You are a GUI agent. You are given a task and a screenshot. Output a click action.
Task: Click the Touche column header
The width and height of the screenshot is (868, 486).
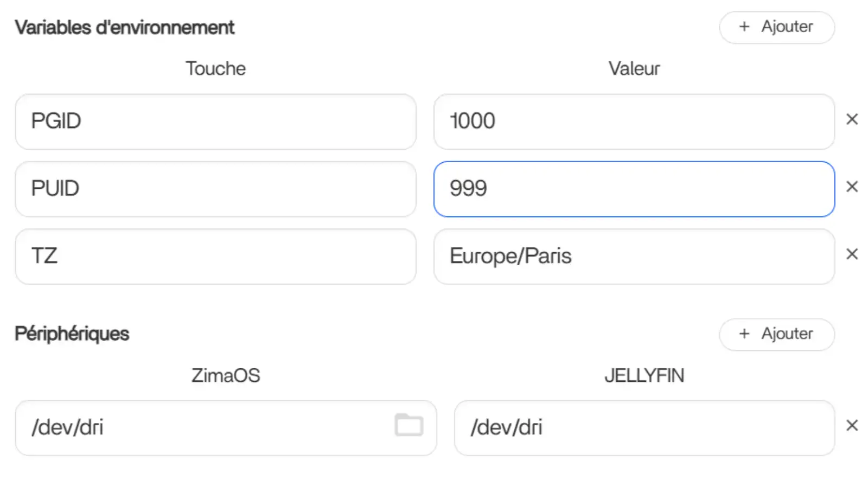[215, 69]
